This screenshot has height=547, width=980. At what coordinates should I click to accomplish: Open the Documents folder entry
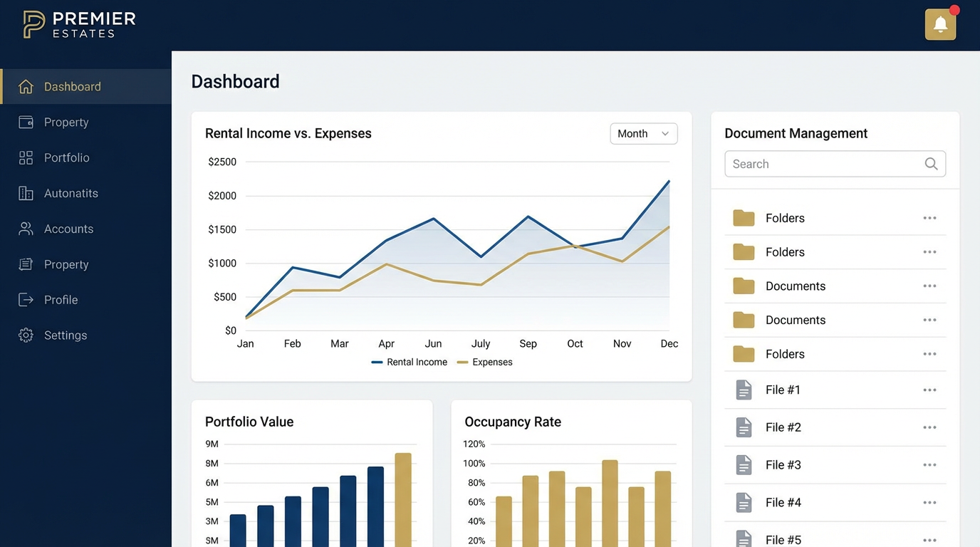pos(796,286)
